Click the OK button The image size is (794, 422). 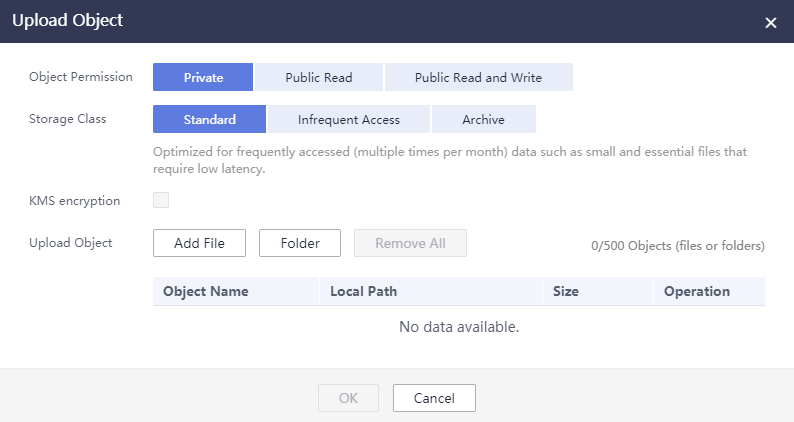coord(348,398)
